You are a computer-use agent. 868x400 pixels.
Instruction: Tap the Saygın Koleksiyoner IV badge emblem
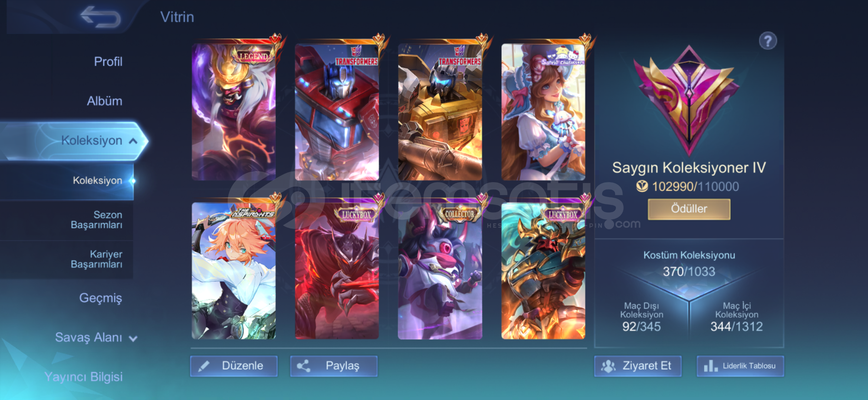click(x=689, y=99)
